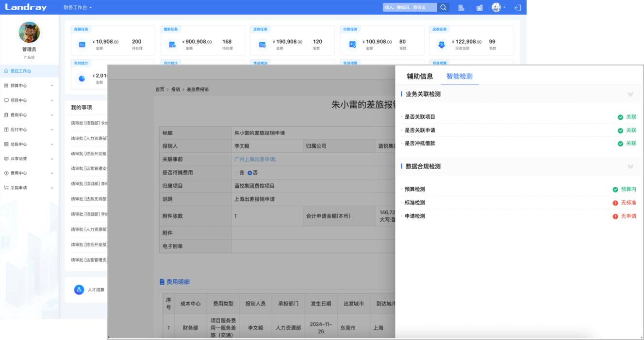Image resolution: width=644 pixels, height=340 pixels.
Task: Select the 是 radio for 是否待摊费用
Action: pyautogui.click(x=237, y=173)
